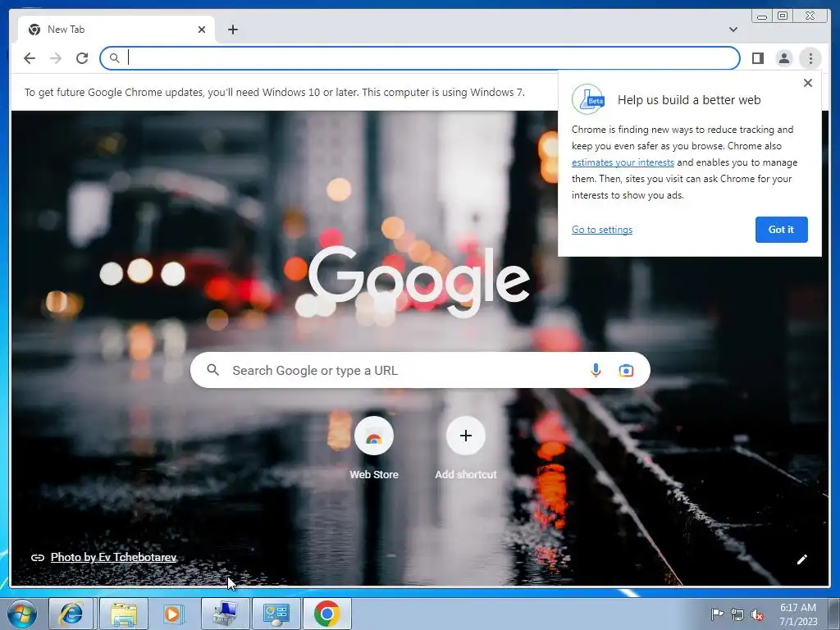This screenshot has height=630, width=840.
Task: Click the search icon in the address bar
Action: (x=114, y=58)
